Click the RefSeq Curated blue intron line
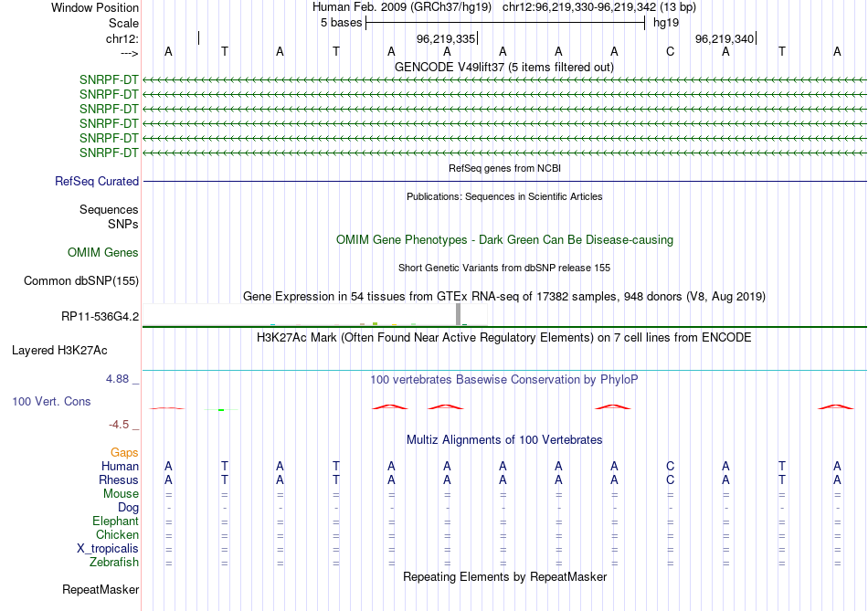 click(505, 181)
